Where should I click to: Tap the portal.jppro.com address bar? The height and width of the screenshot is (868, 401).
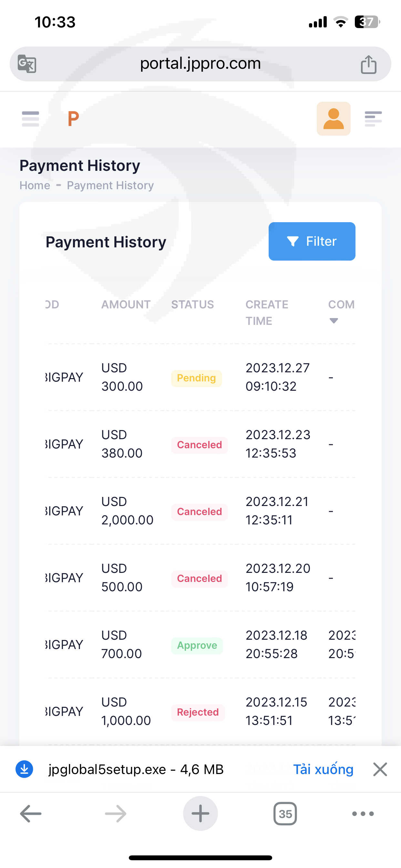(200, 64)
